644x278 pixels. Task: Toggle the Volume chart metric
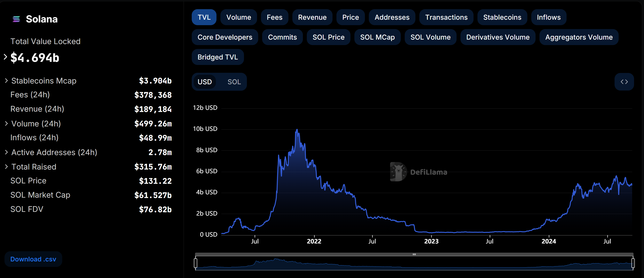(239, 17)
